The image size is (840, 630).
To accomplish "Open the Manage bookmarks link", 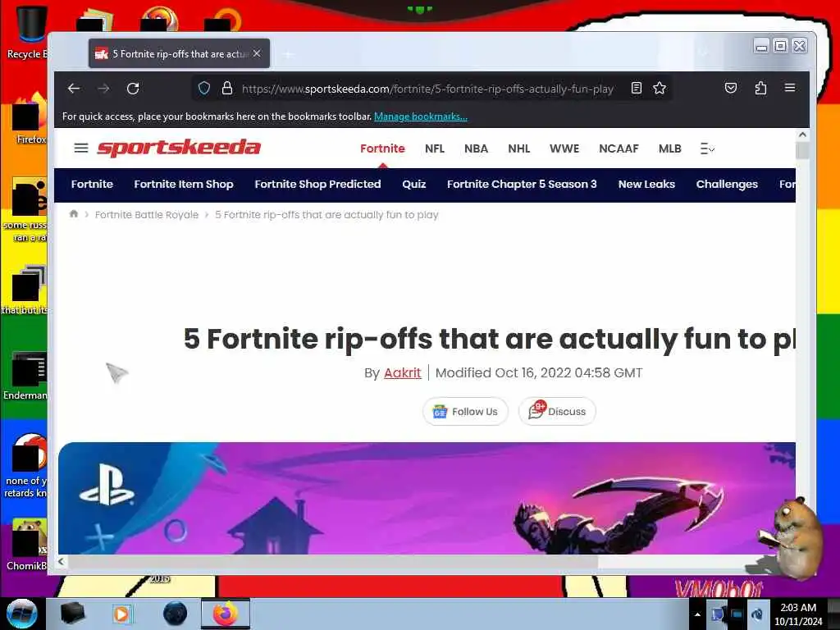I will 421,116.
